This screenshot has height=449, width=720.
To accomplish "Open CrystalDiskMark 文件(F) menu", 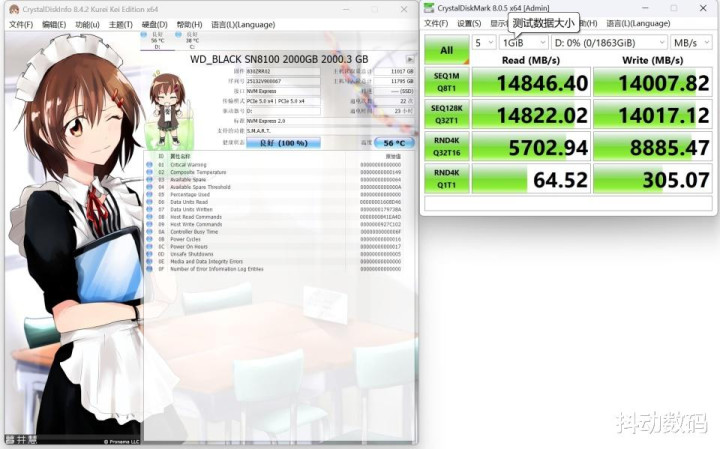I will 436,23.
